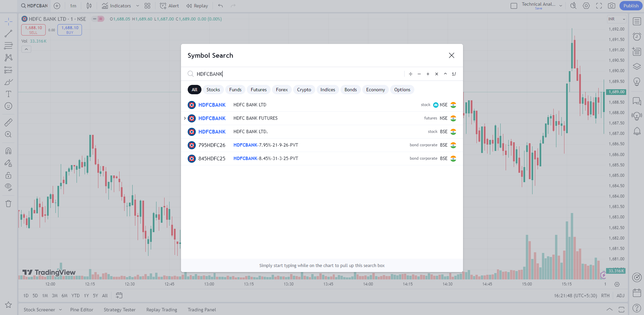Viewport: 644px width, 315px height.
Task: Toggle lock all drawing tools
Action: 8,175
